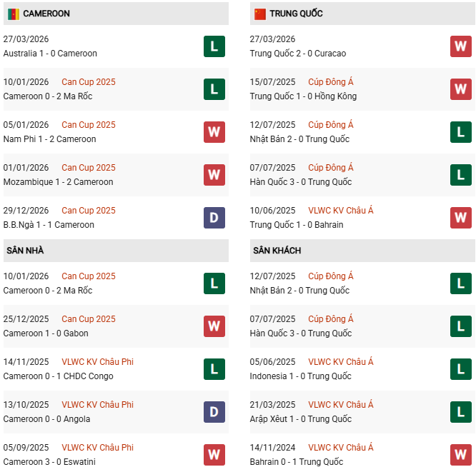Click the D badge for Cameroon 0 - 0 Angola
The width and height of the screenshot is (476, 472).
pos(214,412)
